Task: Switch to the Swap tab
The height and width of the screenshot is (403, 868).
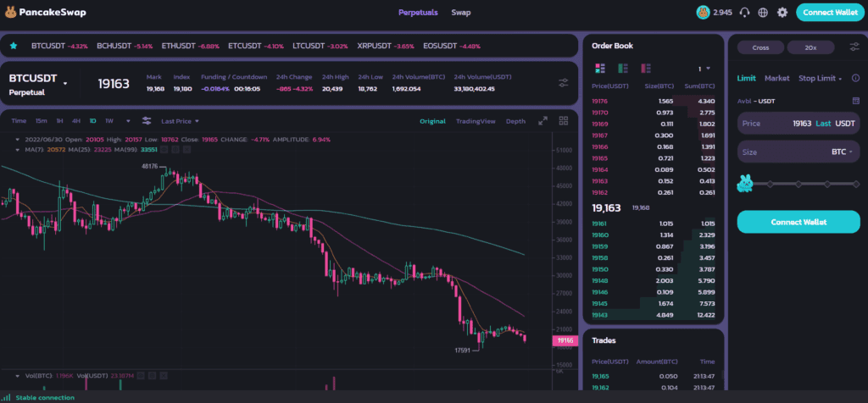Action: [460, 12]
